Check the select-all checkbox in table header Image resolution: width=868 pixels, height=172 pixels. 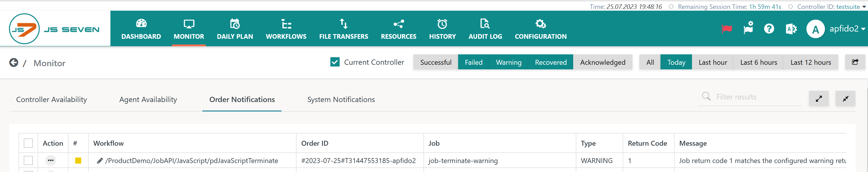coord(28,143)
